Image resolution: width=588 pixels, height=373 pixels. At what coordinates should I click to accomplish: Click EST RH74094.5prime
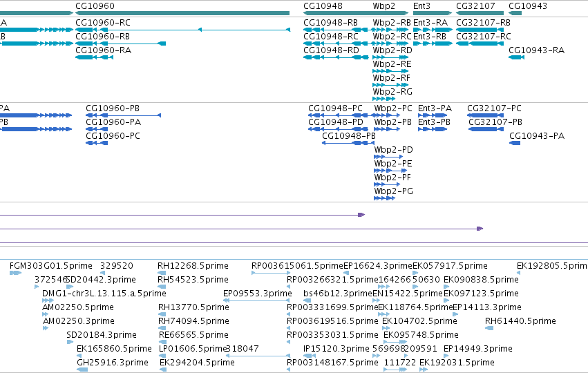pyautogui.click(x=162, y=328)
